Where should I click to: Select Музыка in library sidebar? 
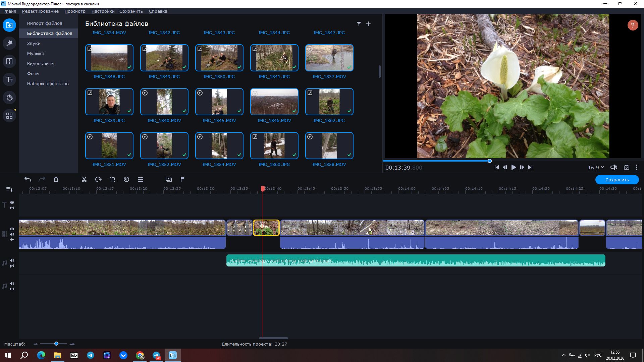(x=36, y=53)
